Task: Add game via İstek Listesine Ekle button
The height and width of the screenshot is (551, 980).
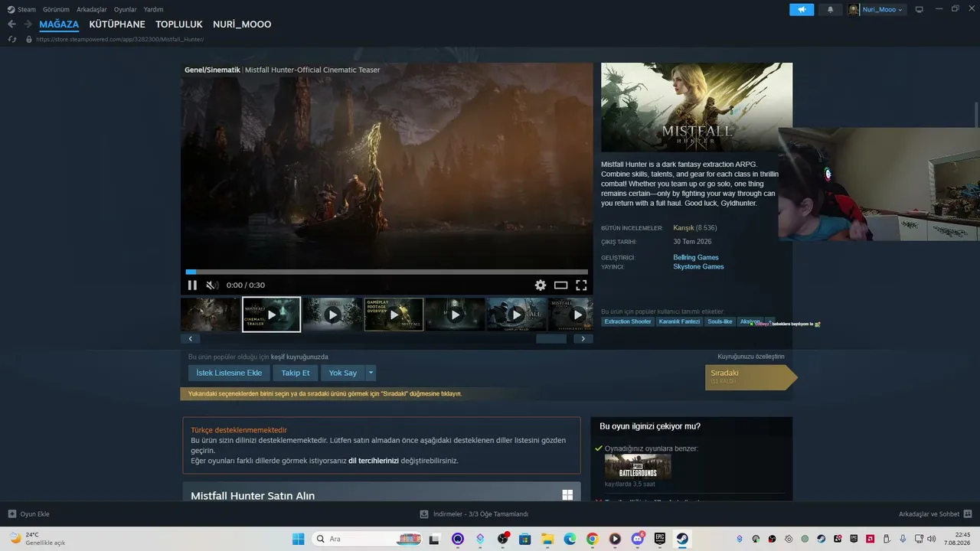Action: coord(229,373)
